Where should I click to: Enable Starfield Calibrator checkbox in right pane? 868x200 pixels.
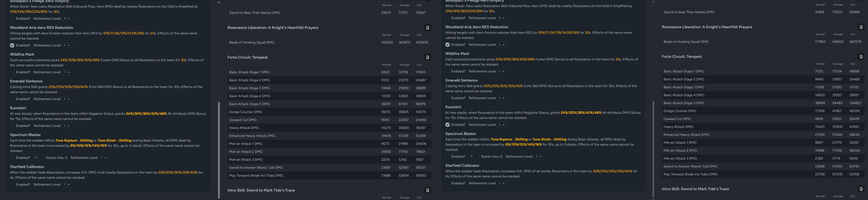(x=447, y=183)
